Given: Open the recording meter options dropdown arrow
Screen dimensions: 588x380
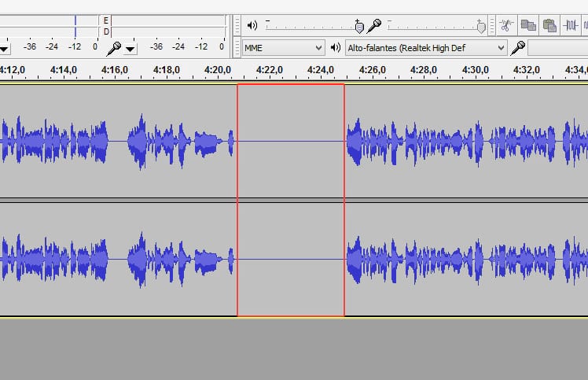Looking at the screenshot, I should (130, 50).
